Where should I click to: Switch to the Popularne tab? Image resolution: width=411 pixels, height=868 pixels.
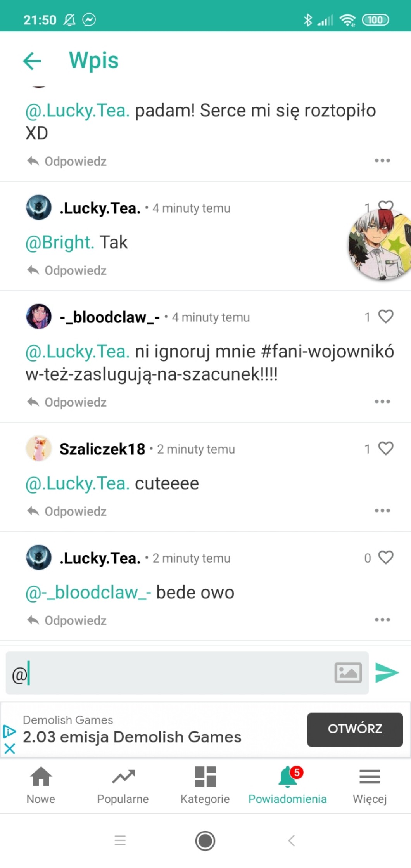click(x=123, y=785)
